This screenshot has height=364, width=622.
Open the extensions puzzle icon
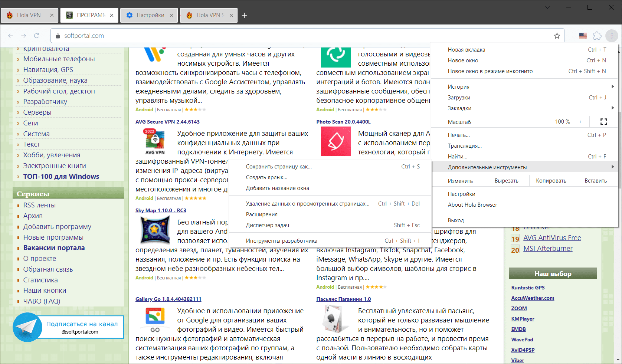(x=597, y=36)
